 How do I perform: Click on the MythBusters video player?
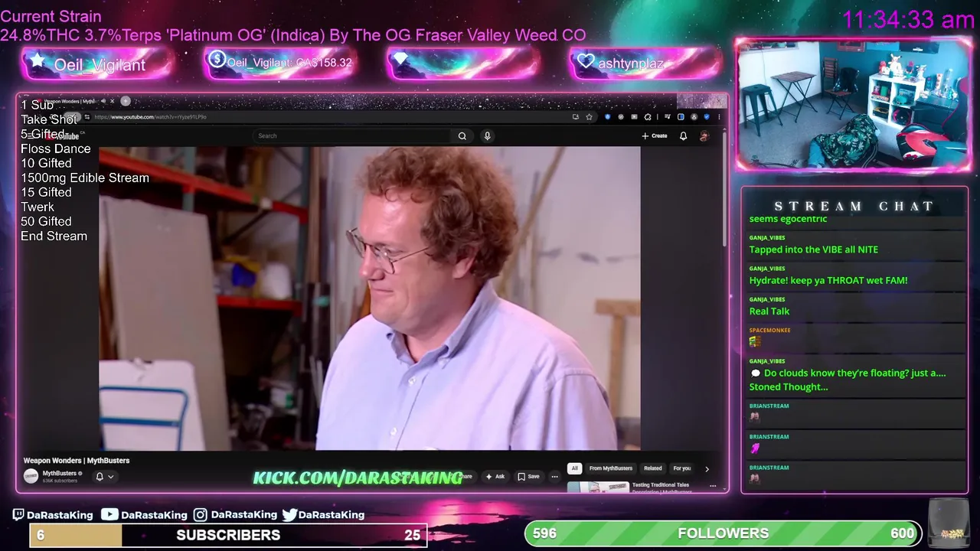tap(369, 298)
